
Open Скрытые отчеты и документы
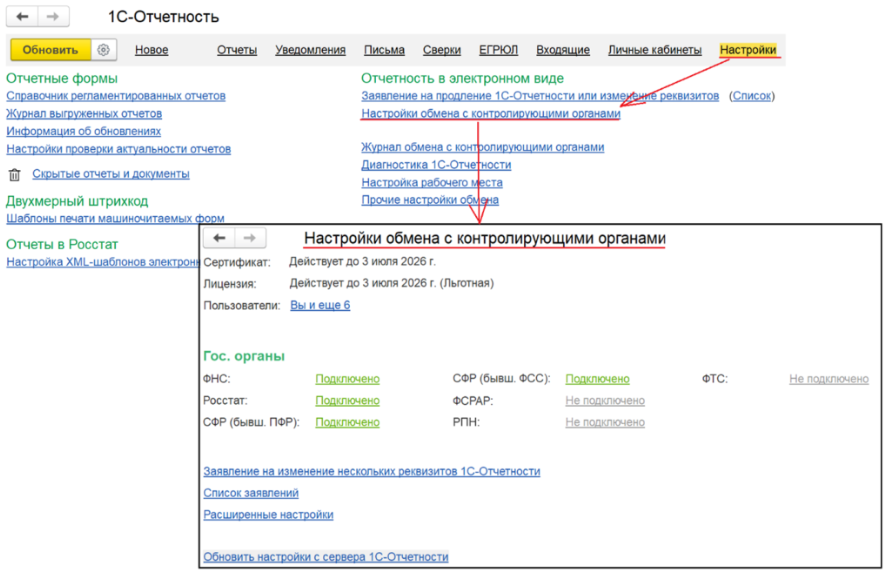(x=111, y=174)
